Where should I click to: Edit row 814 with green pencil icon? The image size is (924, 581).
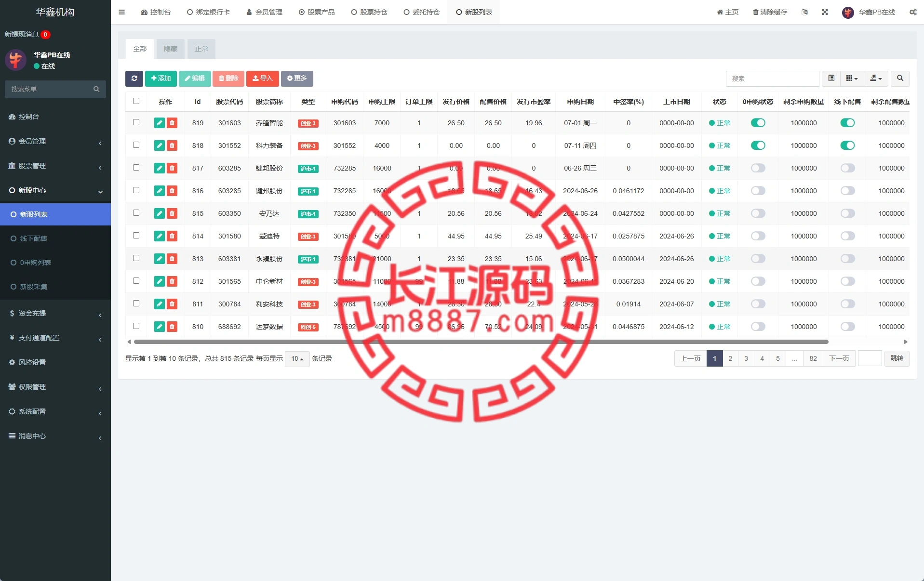tap(160, 236)
